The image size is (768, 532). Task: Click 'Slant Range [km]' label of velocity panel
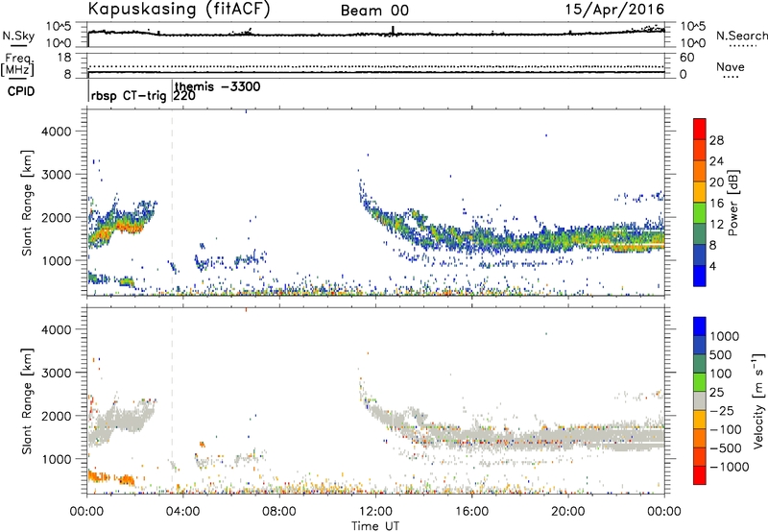pos(27,400)
